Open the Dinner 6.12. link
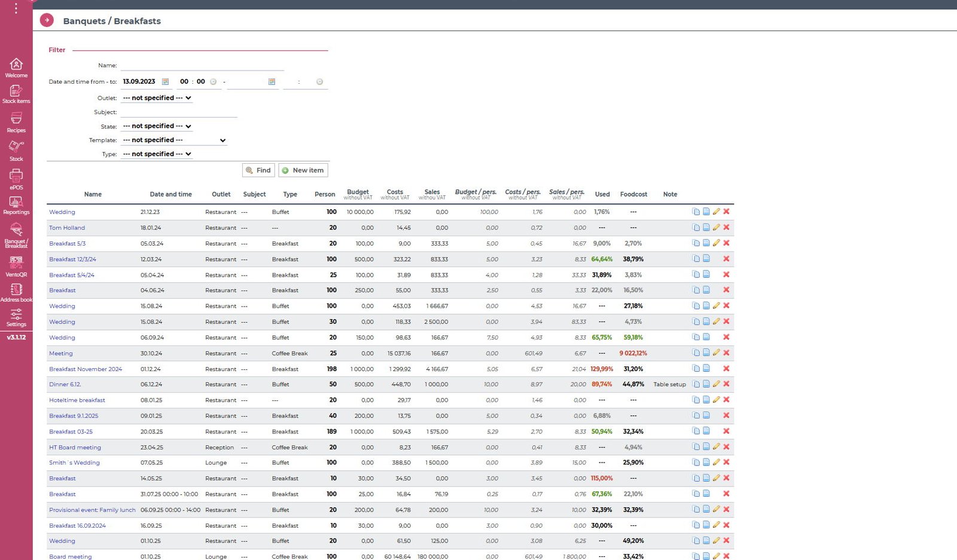Screen dimensions: 957x560 click(x=65, y=384)
